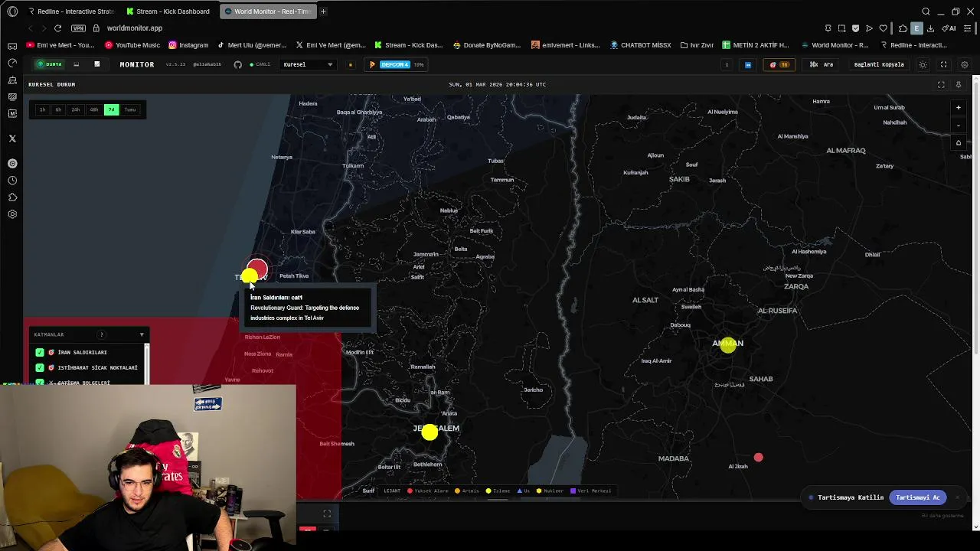The width and height of the screenshot is (980, 551).
Task: Open the Ivır Zıvır bookmarks folder
Action: tap(697, 45)
